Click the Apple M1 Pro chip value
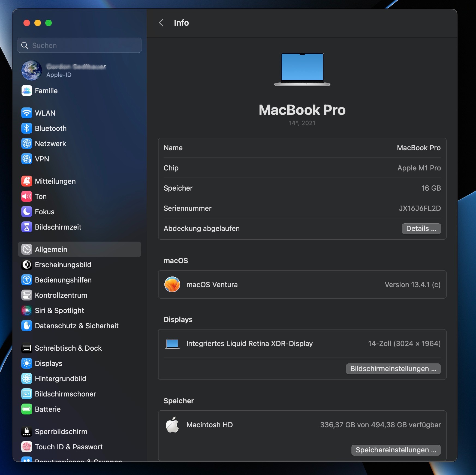Viewport: 476px width, 475px height. point(419,168)
